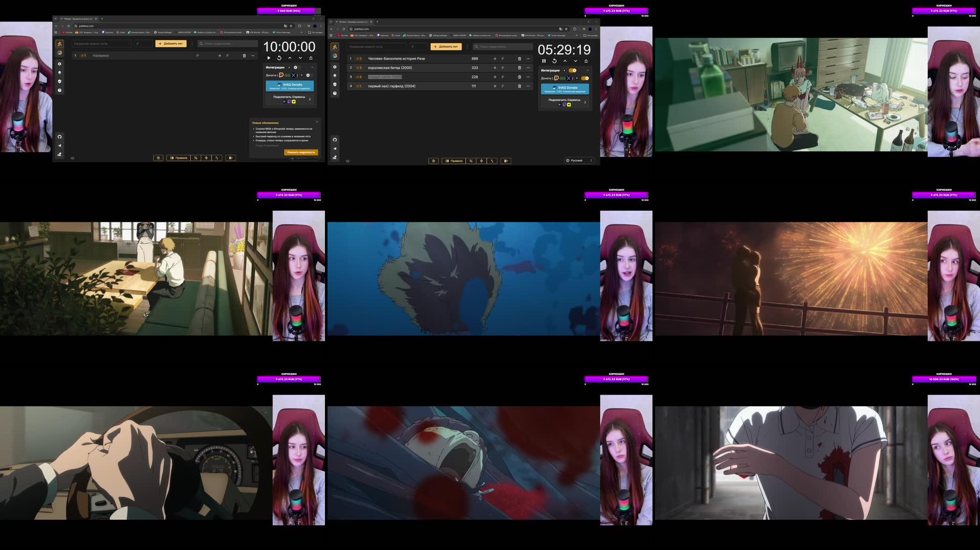The height and width of the screenshot is (550, 980).
Task: Click donation goal bar showing 10 000.33 RUB (100%)
Action: point(944,379)
